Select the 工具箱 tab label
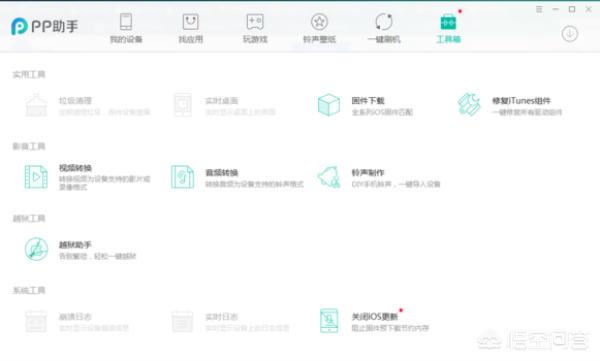The image size is (600, 361). pyautogui.click(x=448, y=39)
